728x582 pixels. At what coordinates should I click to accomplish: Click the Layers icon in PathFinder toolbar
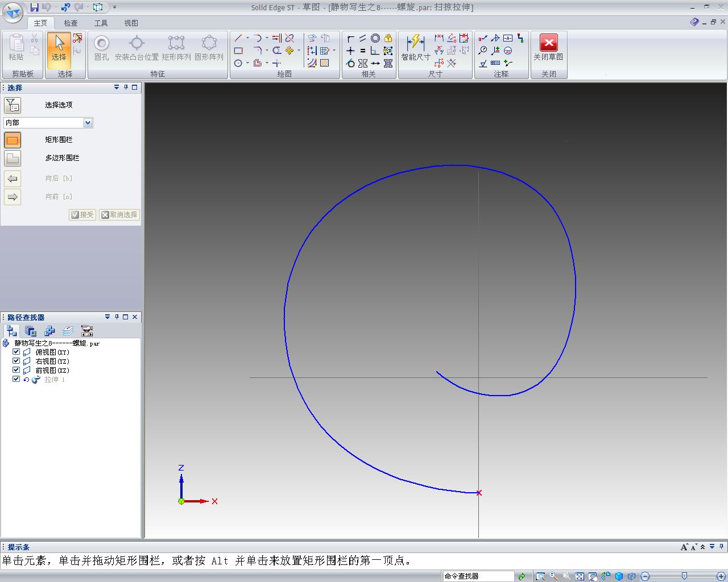[68, 331]
